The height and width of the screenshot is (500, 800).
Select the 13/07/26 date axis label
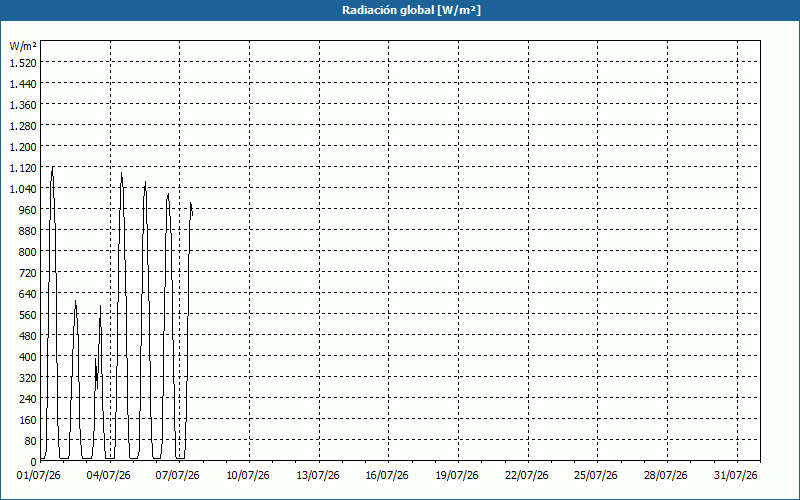(x=318, y=476)
